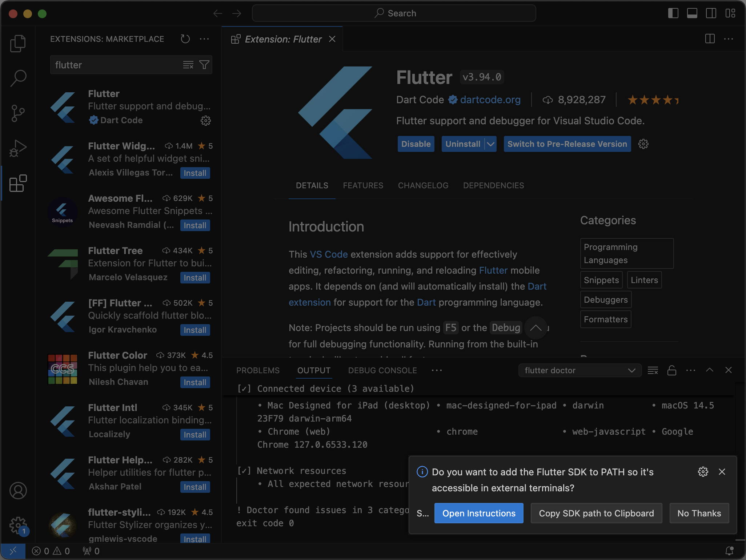The height and width of the screenshot is (560, 746).
Task: Open Source Control view
Action: (x=18, y=113)
